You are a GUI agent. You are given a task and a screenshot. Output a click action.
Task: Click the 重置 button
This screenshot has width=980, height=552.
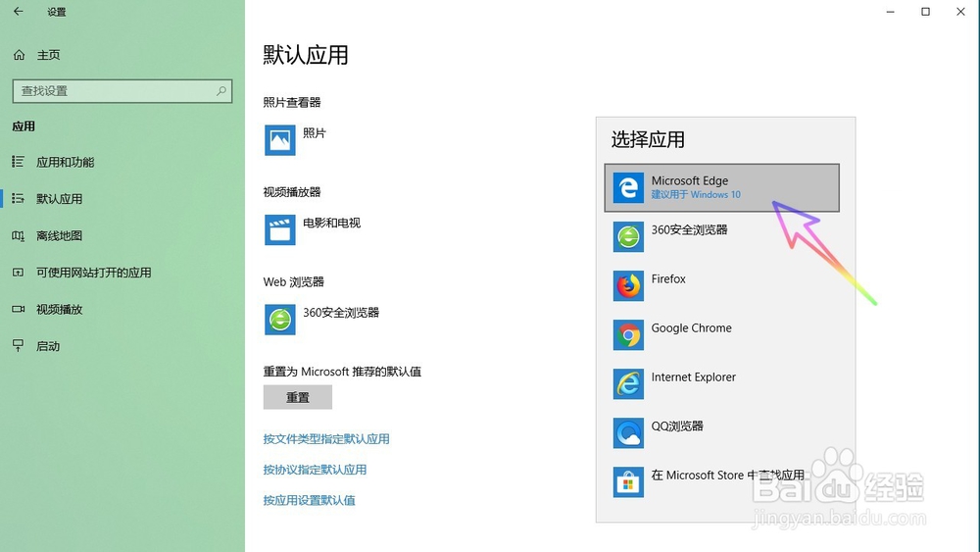pyautogui.click(x=298, y=397)
